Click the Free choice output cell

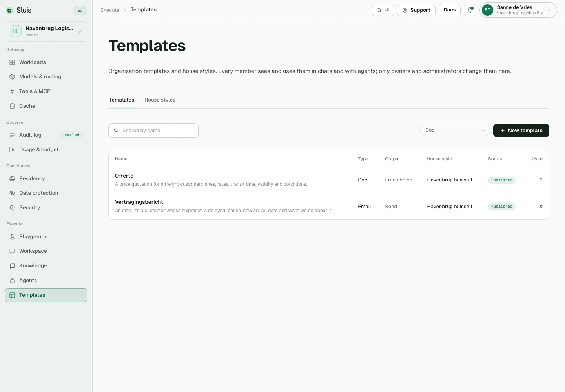[x=399, y=180]
